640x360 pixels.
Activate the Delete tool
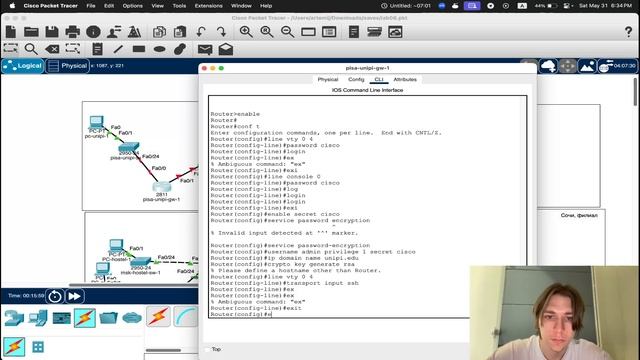point(52,49)
